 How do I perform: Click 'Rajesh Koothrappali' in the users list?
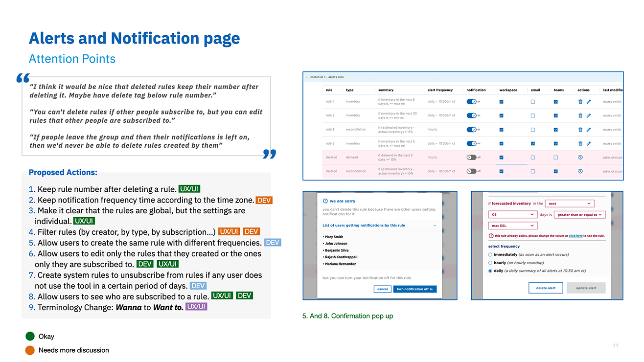coord(340,257)
